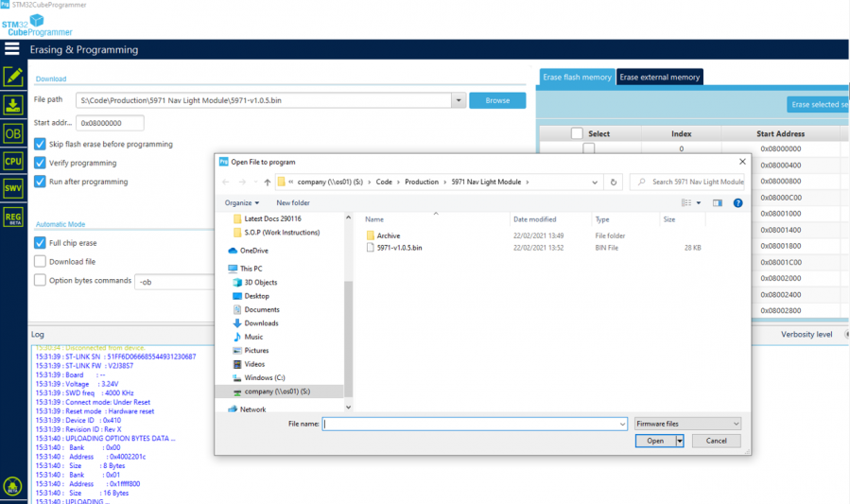Open the hamburger menu in STM32CubeProgrammer
Screen dimensions: 850x504
12,49
